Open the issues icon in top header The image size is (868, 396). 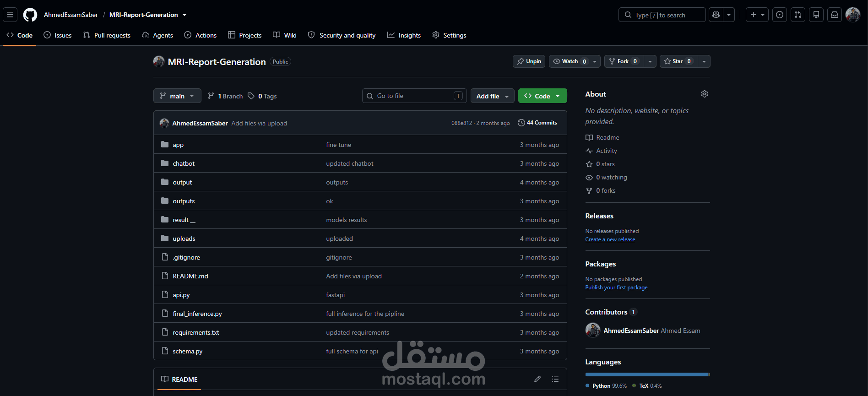click(x=780, y=15)
